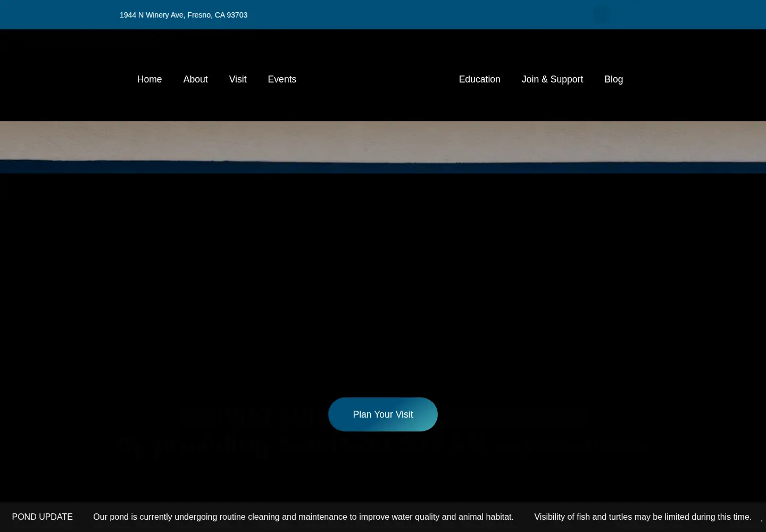Viewport: 766px width, 532px height.
Task: Open the About navigation link
Action: [x=195, y=79]
